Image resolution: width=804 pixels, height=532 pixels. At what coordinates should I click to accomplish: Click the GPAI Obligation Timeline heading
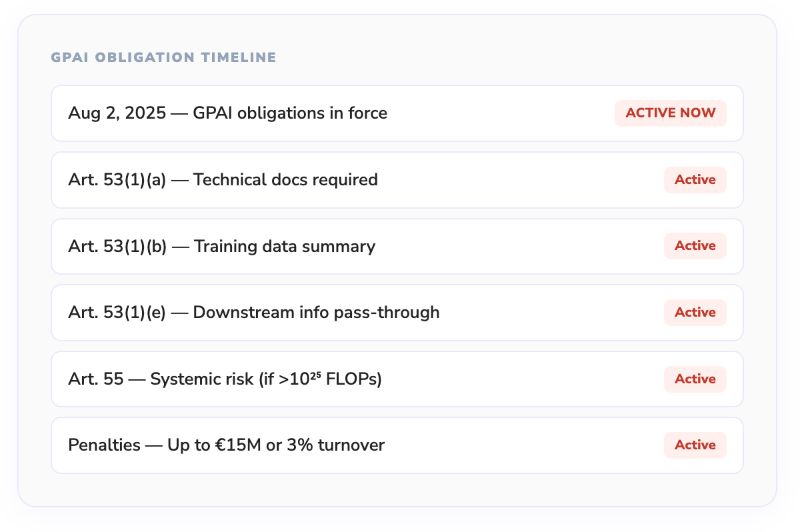(163, 58)
